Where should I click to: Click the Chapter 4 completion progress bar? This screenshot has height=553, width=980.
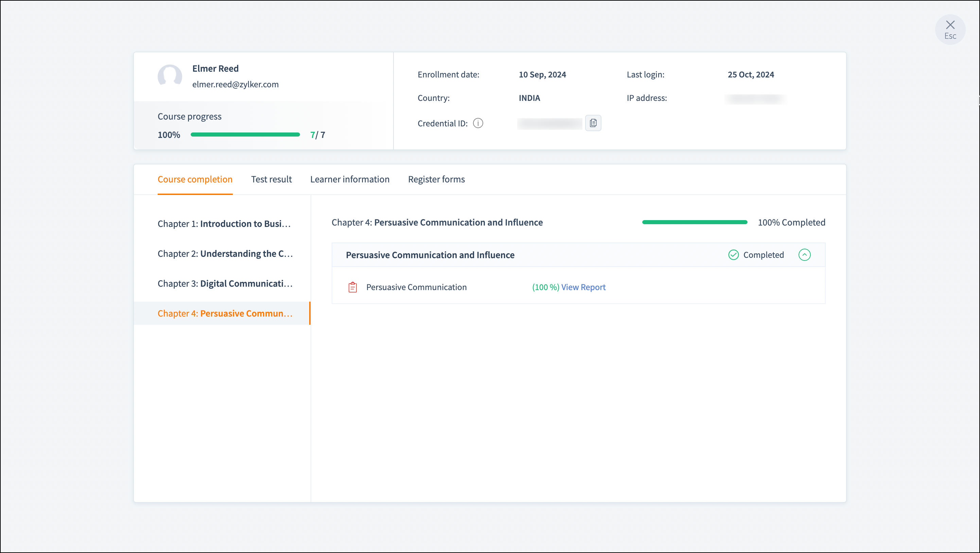point(694,222)
